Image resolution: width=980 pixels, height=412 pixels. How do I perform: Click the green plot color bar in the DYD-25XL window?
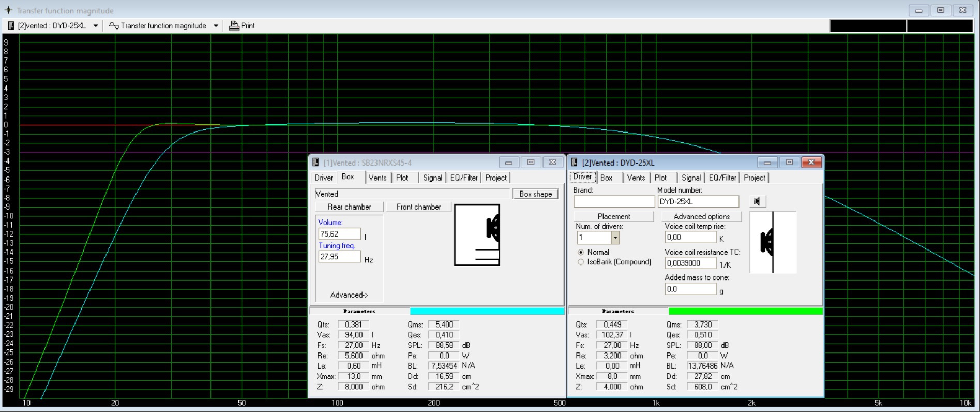746,311
